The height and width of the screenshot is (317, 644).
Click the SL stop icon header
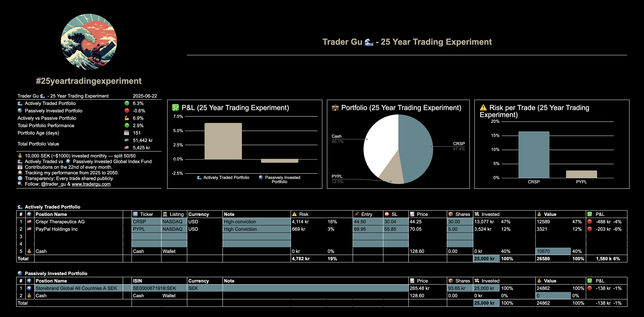point(387,214)
